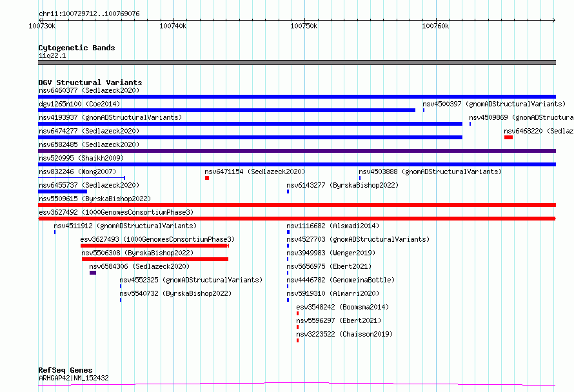Click the red esv3627493 variant bar

coord(155,246)
